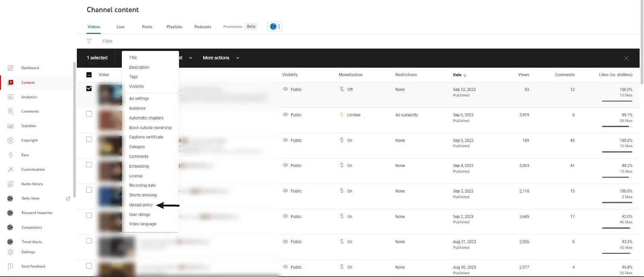Screen dimensions: 644x277
Task: Open the Subtitles sidebar icon
Action: 10,126
